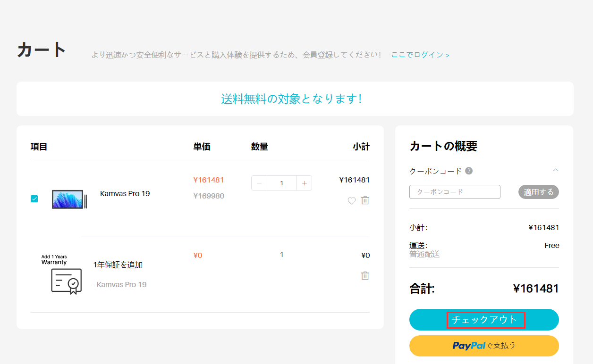593x364 pixels.
Task: Add Kamvas Pro 19 to wishlist heart icon
Action: [x=351, y=201]
